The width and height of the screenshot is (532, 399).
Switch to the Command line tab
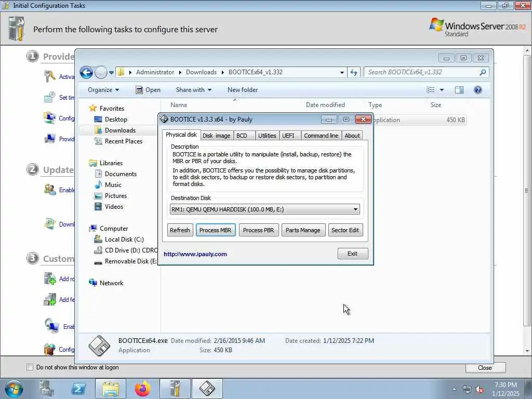click(x=321, y=136)
